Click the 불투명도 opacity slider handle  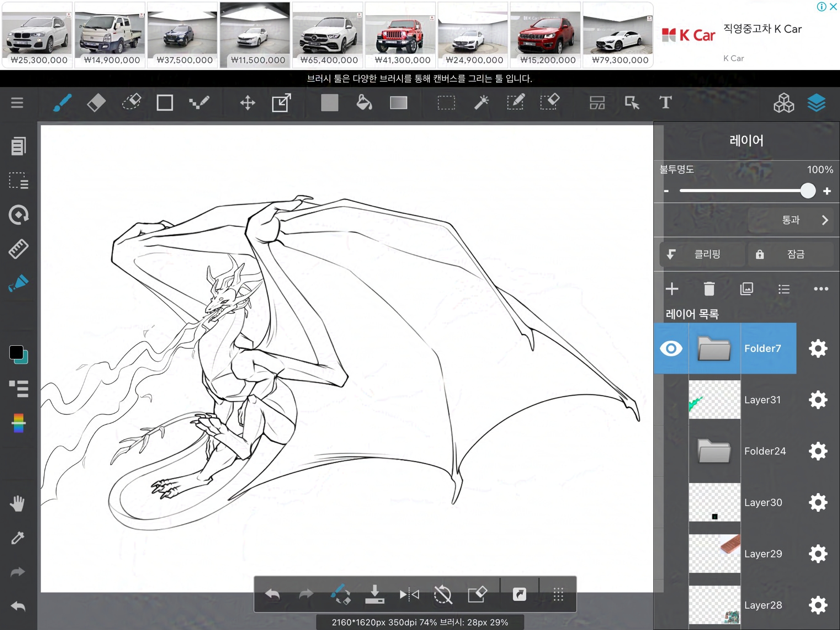[x=808, y=191]
